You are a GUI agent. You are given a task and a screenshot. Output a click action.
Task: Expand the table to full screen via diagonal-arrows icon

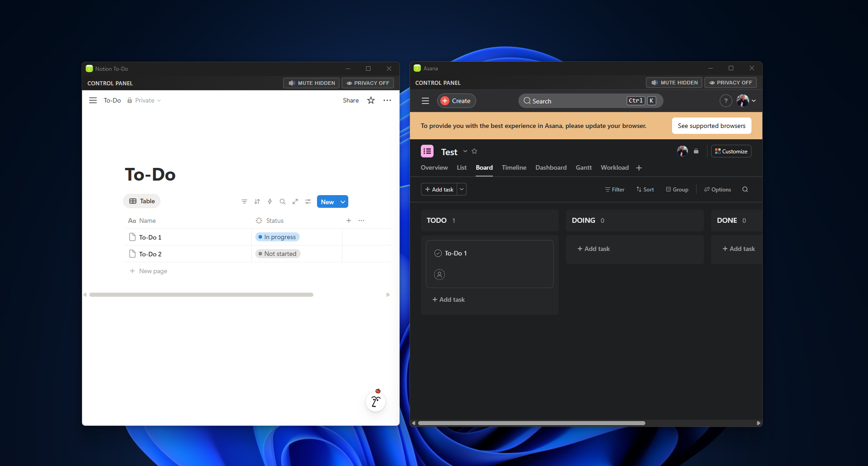point(295,201)
